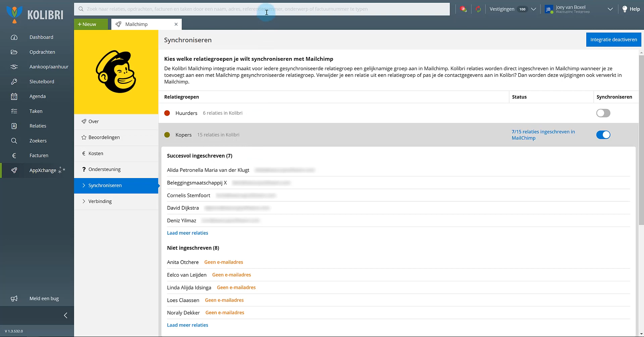Expand the Vestigingen dropdown

pos(533,9)
